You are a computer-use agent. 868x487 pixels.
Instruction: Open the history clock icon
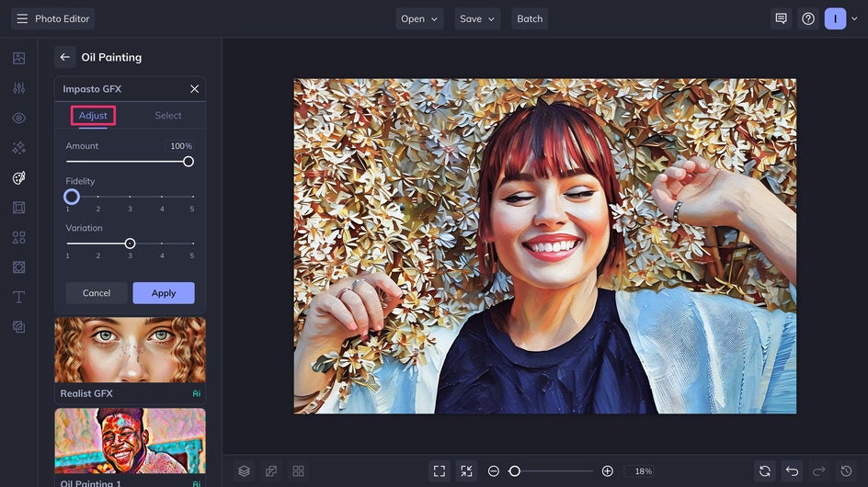(x=847, y=471)
